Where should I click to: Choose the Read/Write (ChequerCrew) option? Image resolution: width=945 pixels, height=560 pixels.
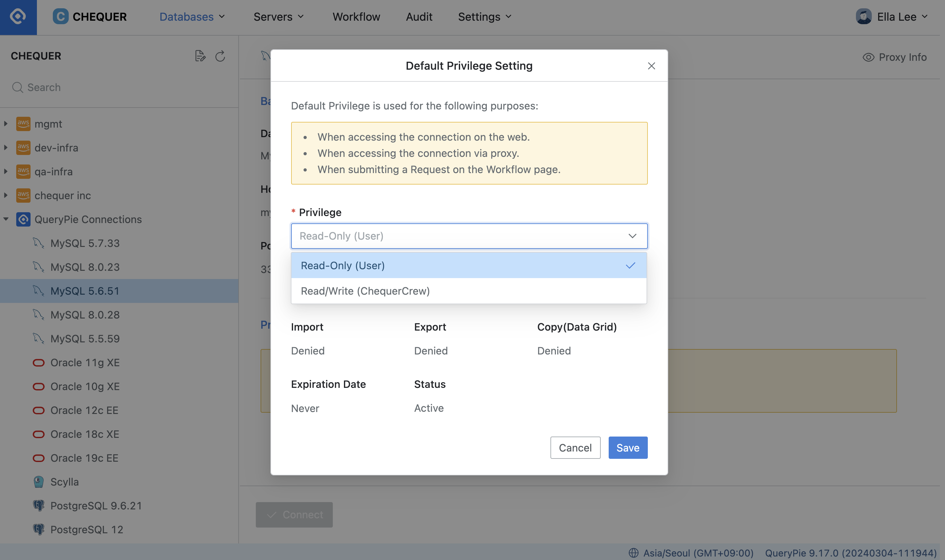[x=469, y=291]
